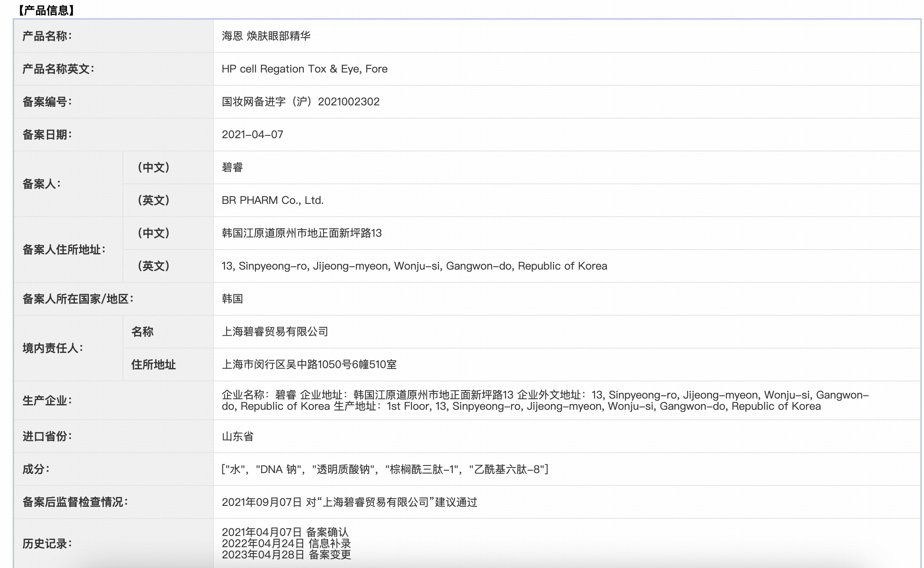
Task: Click history entry 2023年04月28日 备案变更
Action: point(286,555)
